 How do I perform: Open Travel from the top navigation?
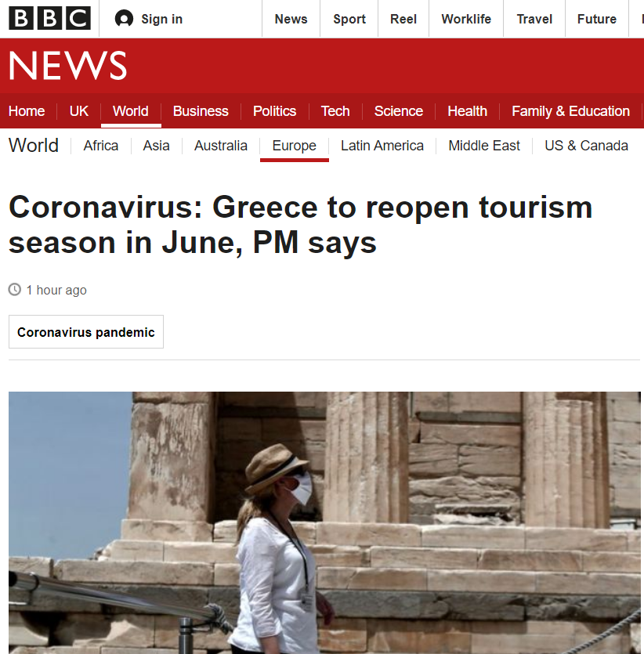pyautogui.click(x=534, y=19)
